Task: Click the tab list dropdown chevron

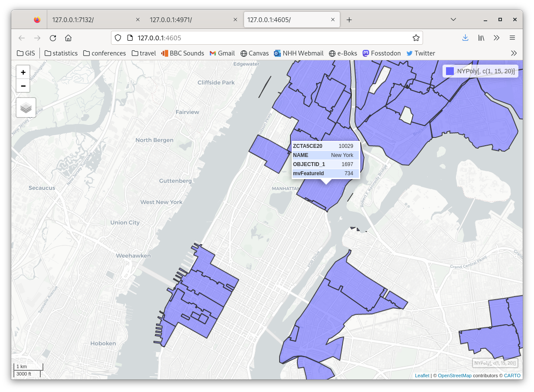Action: tap(453, 20)
